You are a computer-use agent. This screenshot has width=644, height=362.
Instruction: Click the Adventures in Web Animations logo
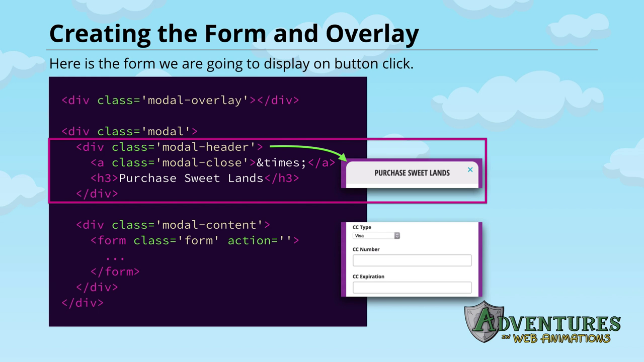[x=542, y=322]
